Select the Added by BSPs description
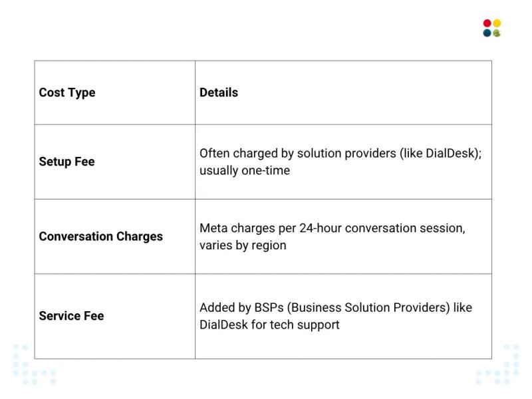This screenshot has width=532, height=399. 336,316
